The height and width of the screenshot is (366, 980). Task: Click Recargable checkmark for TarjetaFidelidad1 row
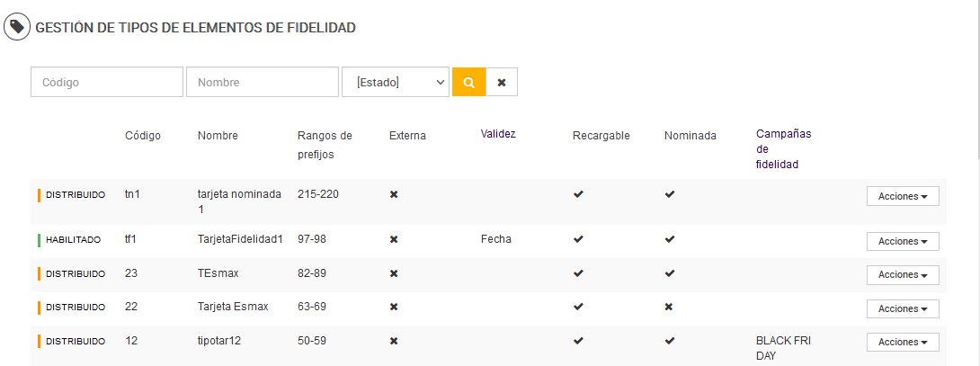click(578, 239)
